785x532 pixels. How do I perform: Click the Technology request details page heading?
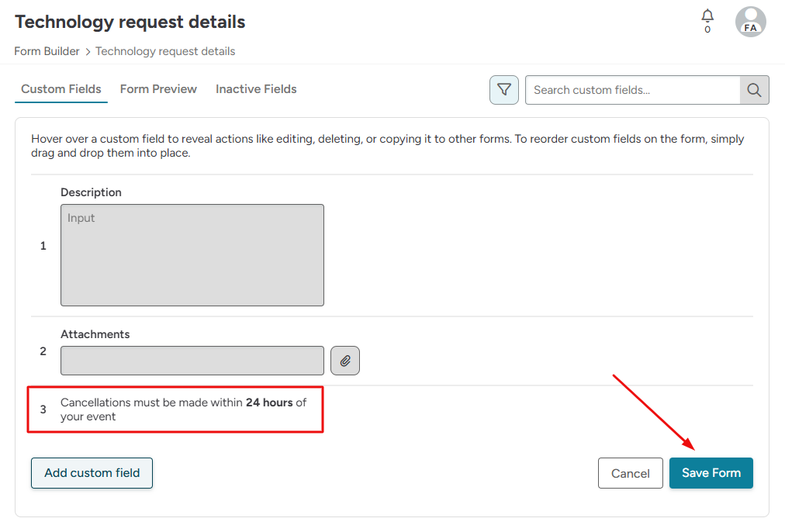[130, 22]
